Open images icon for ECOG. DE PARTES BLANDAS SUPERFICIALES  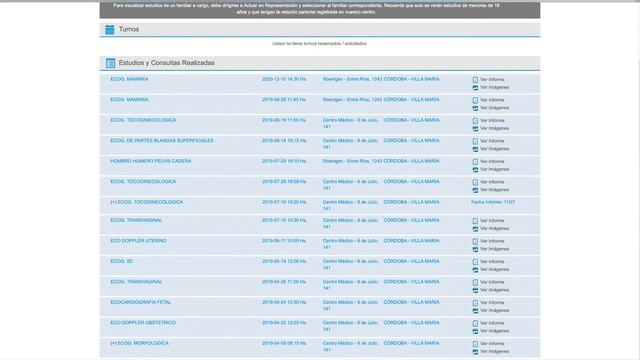pos(475,149)
